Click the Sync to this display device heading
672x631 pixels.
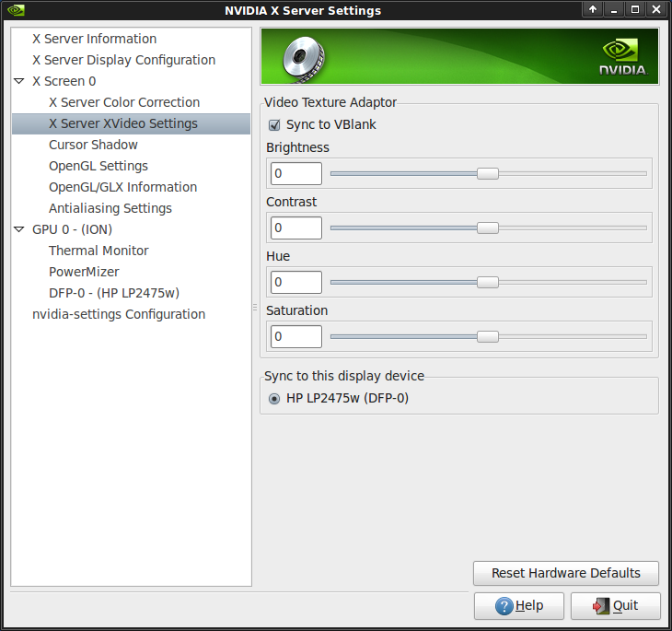344,376
